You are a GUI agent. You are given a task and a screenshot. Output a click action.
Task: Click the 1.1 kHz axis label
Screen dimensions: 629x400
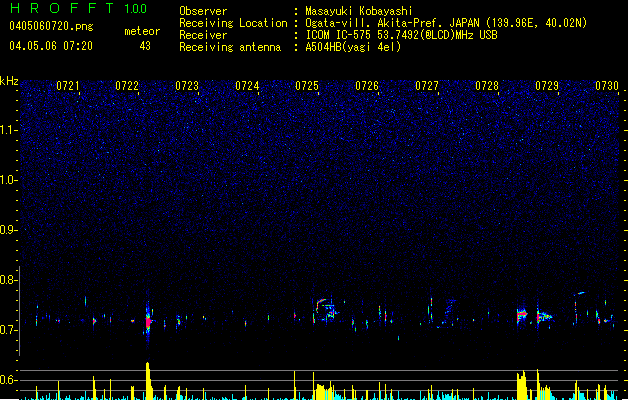(9, 130)
